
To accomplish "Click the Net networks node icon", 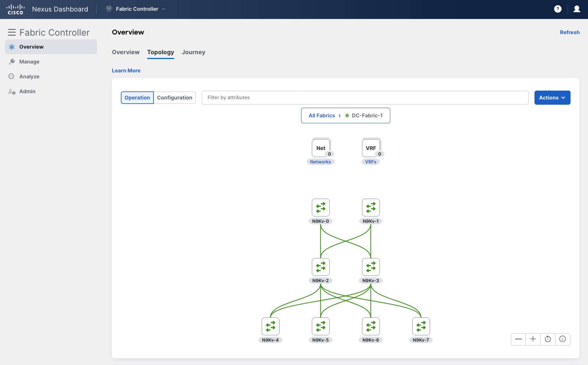I will (x=321, y=148).
